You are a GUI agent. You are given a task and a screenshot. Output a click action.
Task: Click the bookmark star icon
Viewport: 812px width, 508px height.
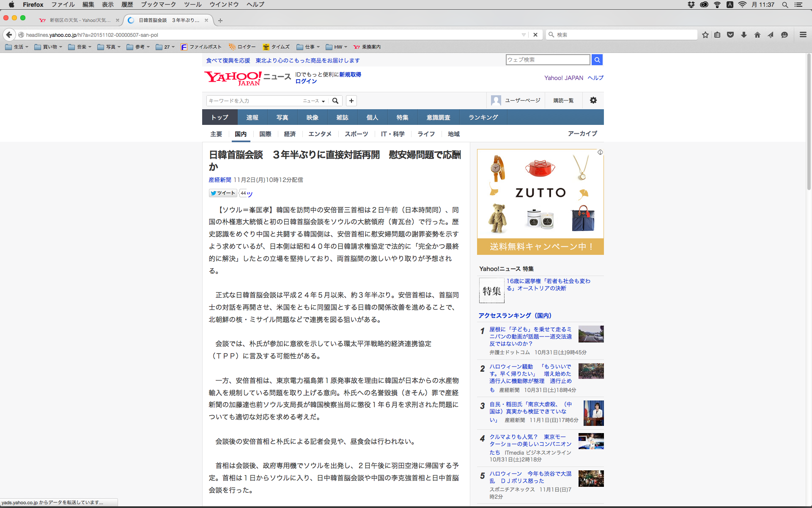click(705, 35)
